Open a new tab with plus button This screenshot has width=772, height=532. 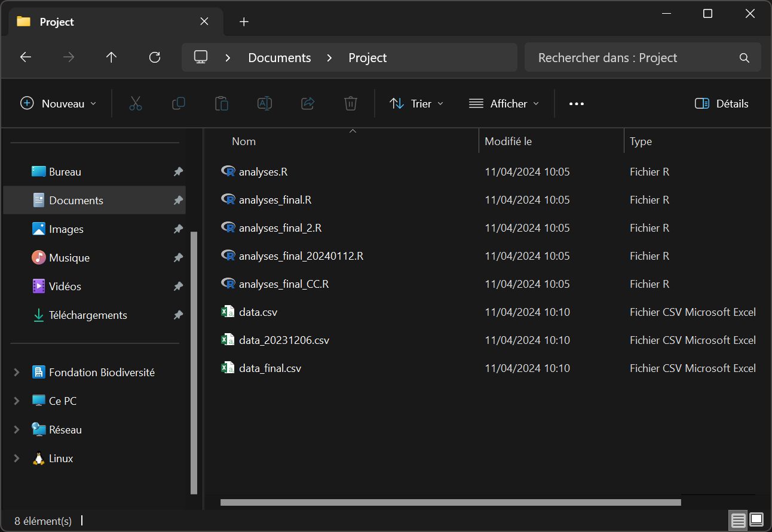pyautogui.click(x=244, y=22)
